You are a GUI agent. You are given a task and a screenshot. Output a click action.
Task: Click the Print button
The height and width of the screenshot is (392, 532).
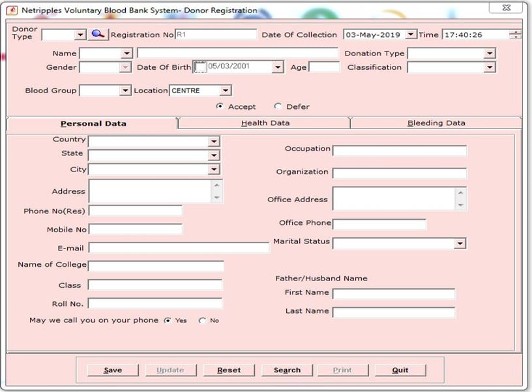click(343, 370)
